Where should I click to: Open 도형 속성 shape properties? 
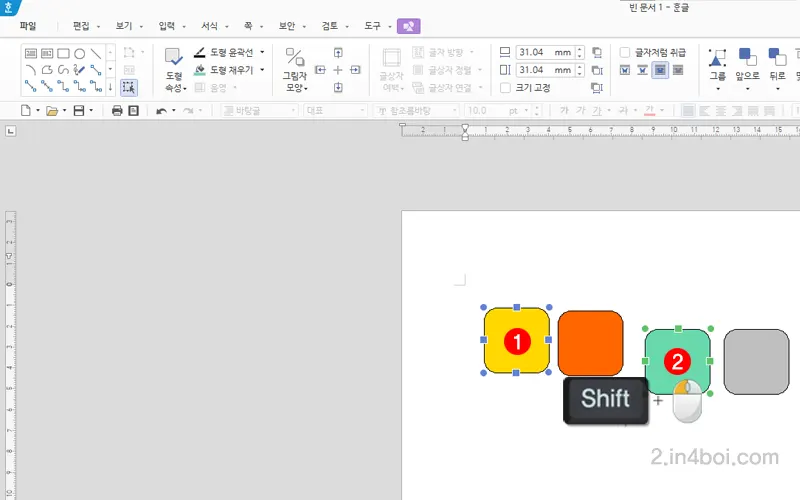click(x=174, y=70)
